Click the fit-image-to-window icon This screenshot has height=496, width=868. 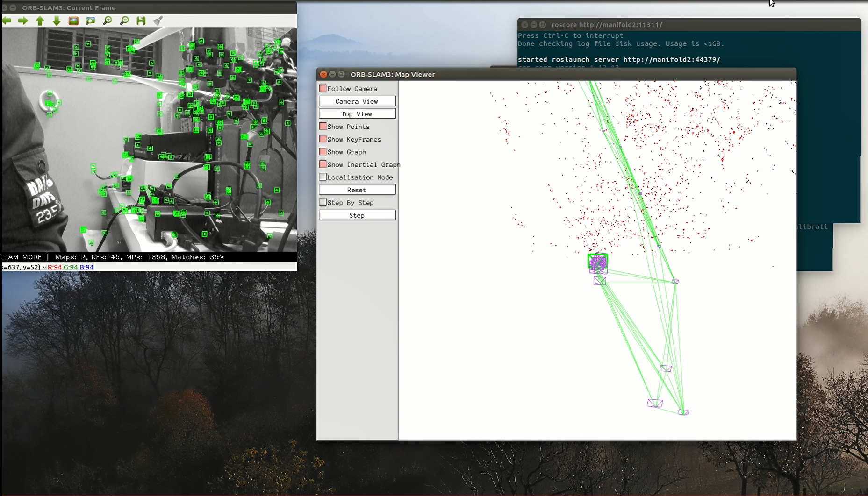pyautogui.click(x=90, y=21)
